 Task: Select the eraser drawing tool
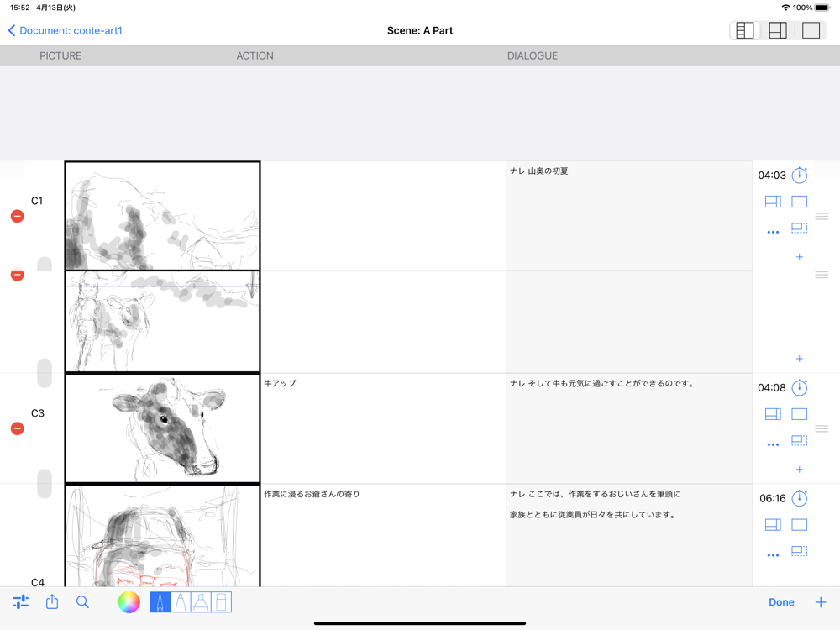[x=221, y=602]
